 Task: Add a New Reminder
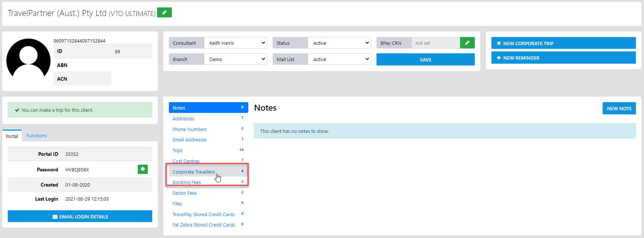[563, 58]
